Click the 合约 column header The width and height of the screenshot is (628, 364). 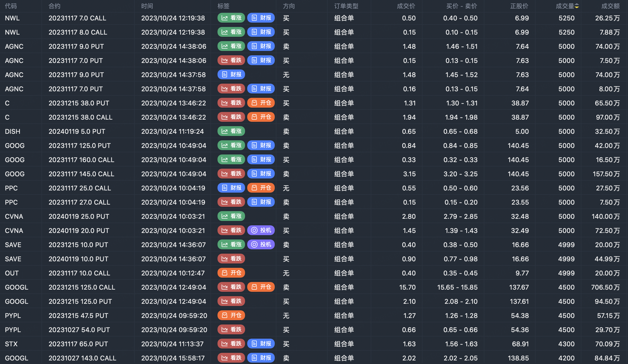pos(54,6)
